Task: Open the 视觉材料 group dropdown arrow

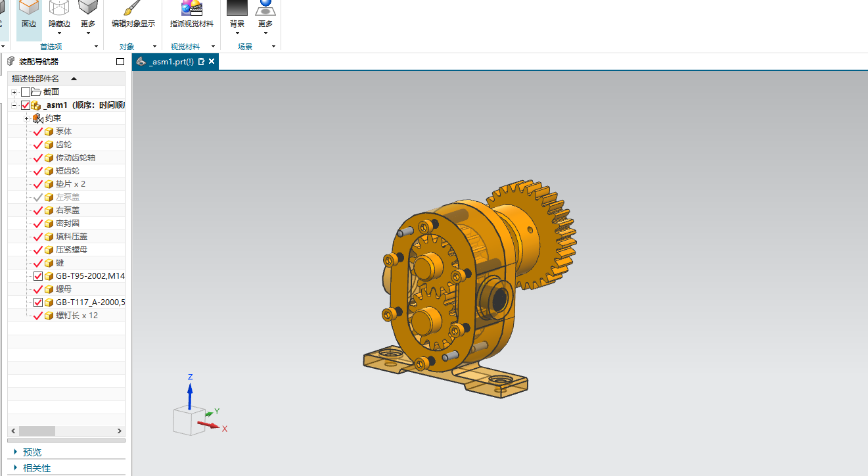Action: click(x=213, y=47)
